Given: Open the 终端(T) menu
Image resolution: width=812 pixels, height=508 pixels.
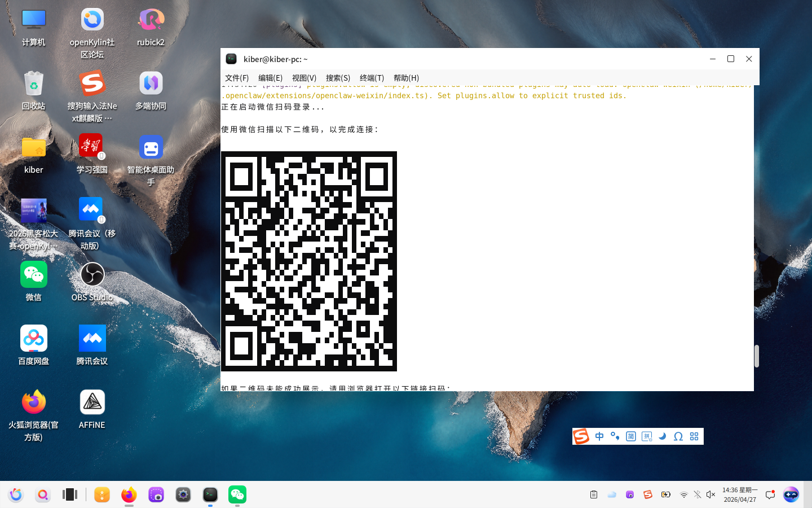Looking at the screenshot, I should pyautogui.click(x=372, y=78).
